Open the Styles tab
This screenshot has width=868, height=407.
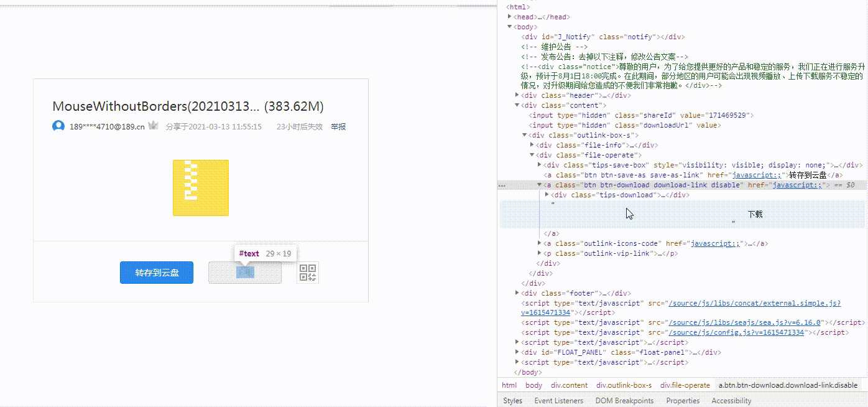tap(512, 401)
